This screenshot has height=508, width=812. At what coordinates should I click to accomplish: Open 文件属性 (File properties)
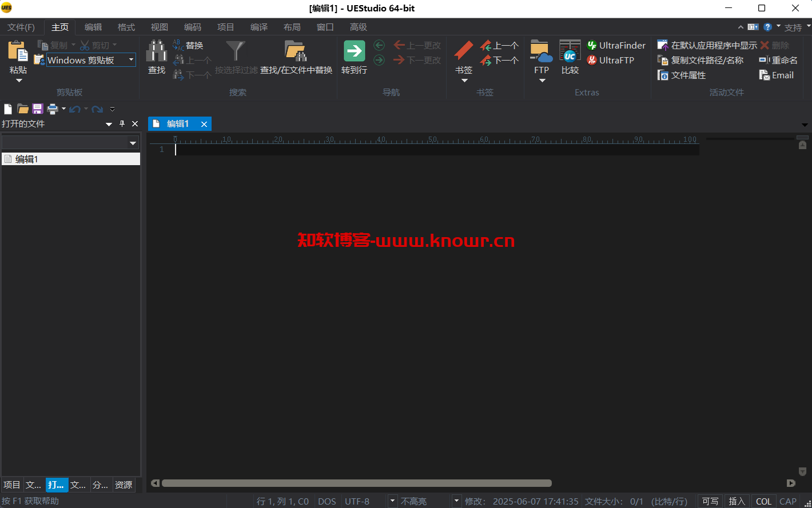pyautogui.click(x=682, y=75)
